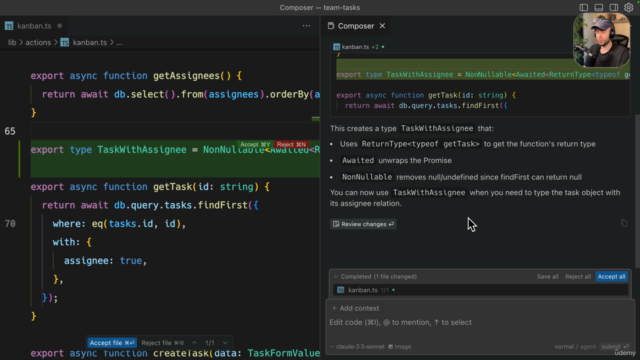Click getTask function name in editor
The image size is (640, 360).
point(173,187)
